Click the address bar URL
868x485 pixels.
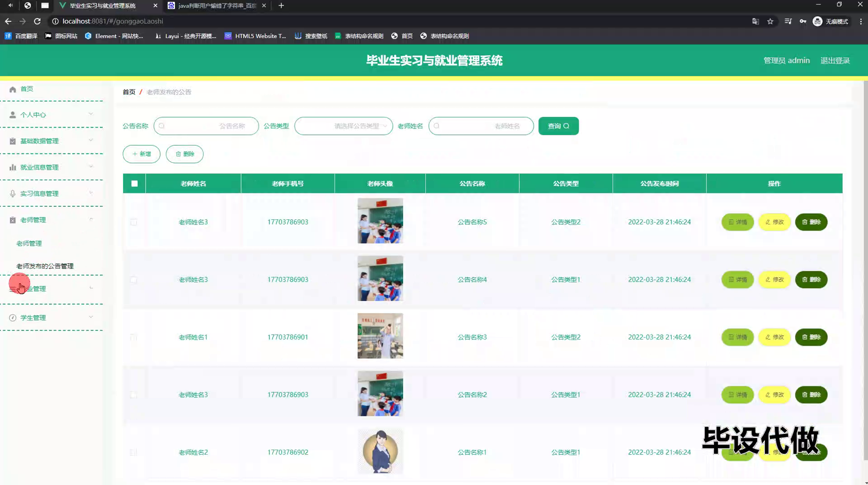point(113,21)
